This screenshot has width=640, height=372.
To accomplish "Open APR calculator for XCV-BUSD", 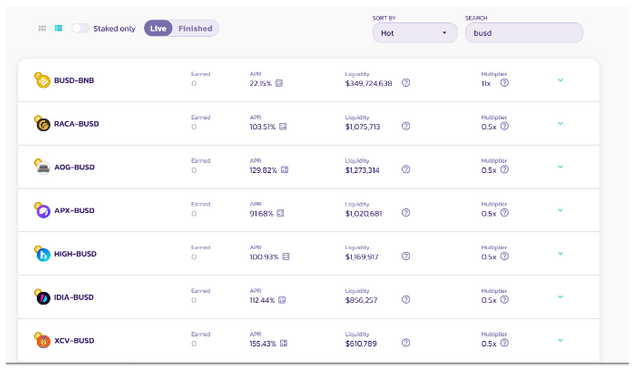I will (283, 343).
